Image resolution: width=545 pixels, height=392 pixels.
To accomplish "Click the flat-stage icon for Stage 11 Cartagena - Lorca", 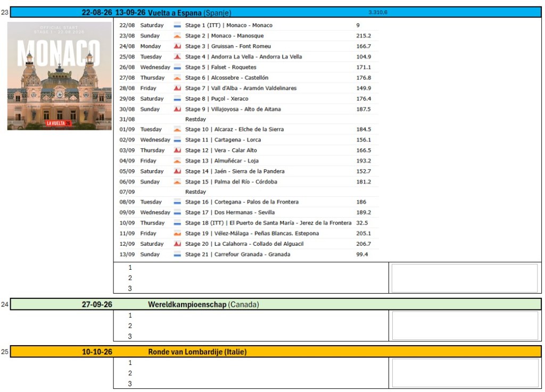I will [x=177, y=140].
